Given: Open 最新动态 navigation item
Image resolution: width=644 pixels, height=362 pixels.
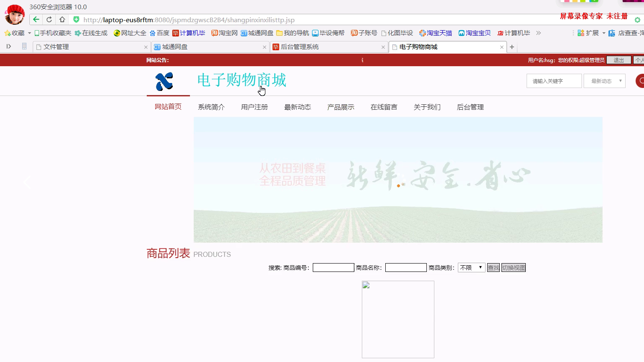Looking at the screenshot, I should [298, 107].
